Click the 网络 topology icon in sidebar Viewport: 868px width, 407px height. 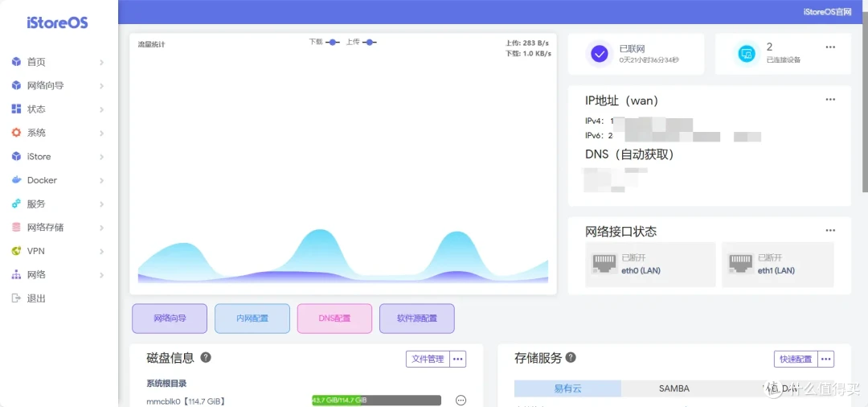coord(16,274)
